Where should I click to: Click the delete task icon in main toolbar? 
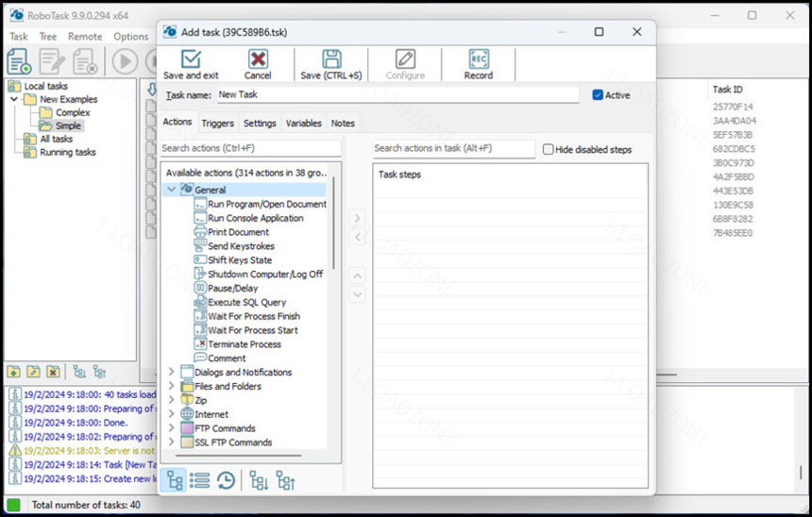tap(85, 61)
